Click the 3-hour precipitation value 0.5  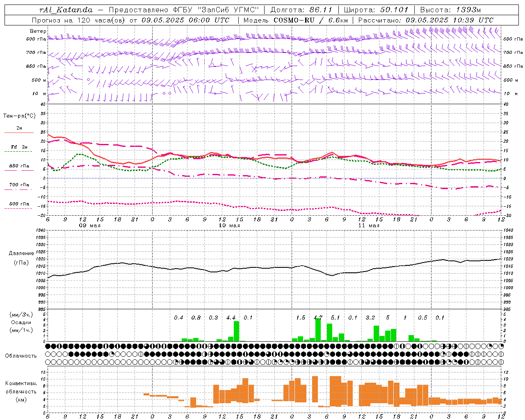click(x=422, y=317)
